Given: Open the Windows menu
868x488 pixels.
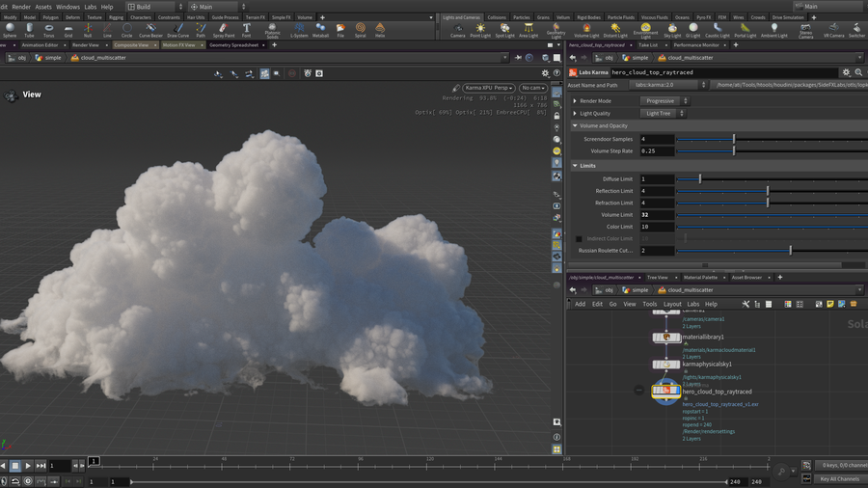Looking at the screenshot, I should tap(68, 7).
